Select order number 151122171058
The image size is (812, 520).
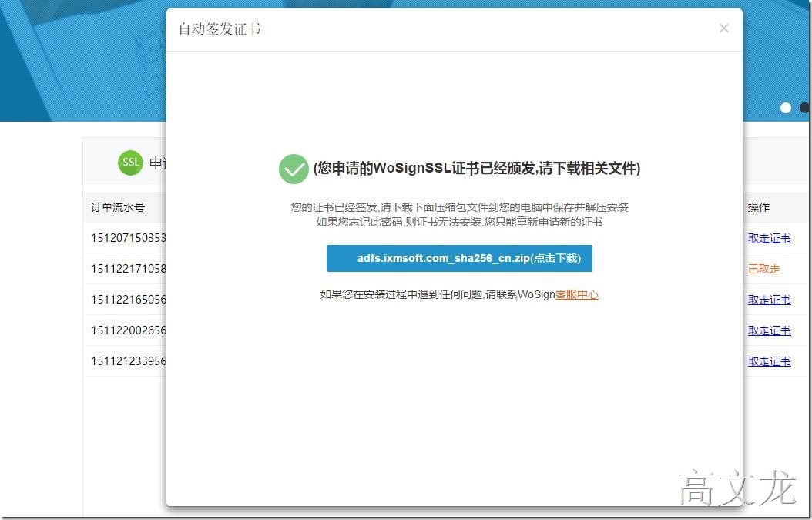[x=129, y=269]
